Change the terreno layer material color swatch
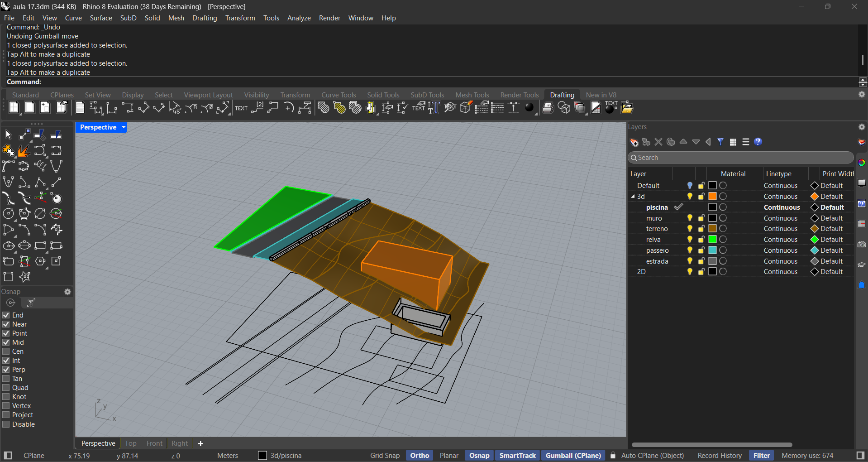The height and width of the screenshot is (462, 868). [x=711, y=228]
